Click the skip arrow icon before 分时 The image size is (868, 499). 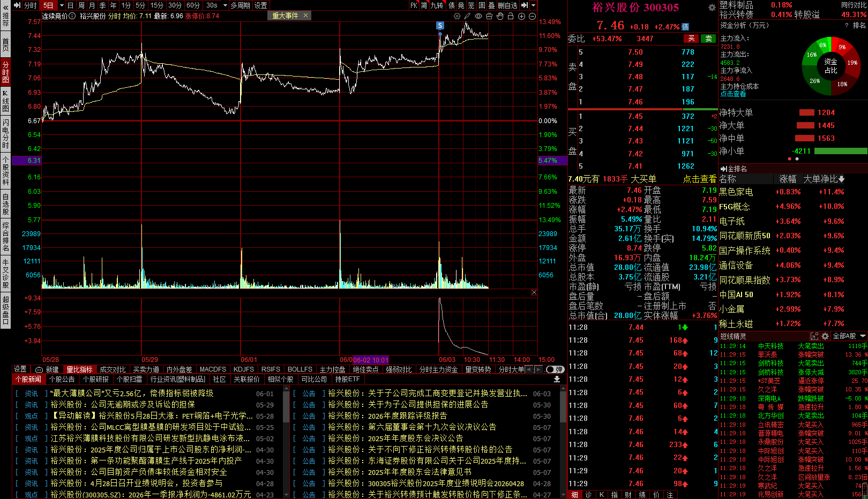[x=17, y=5]
